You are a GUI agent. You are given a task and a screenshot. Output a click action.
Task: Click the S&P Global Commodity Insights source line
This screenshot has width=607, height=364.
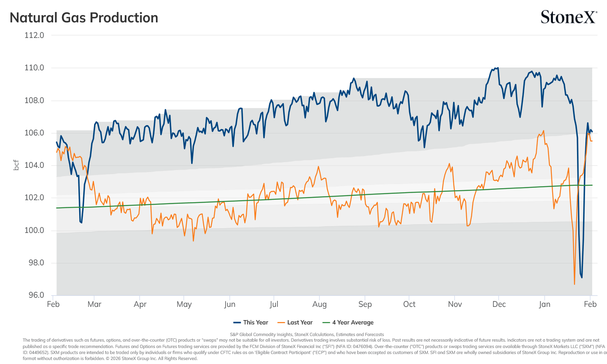point(307,334)
